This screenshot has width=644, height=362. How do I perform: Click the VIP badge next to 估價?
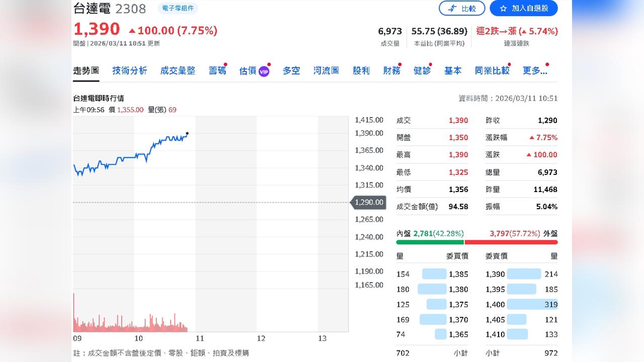point(264,70)
